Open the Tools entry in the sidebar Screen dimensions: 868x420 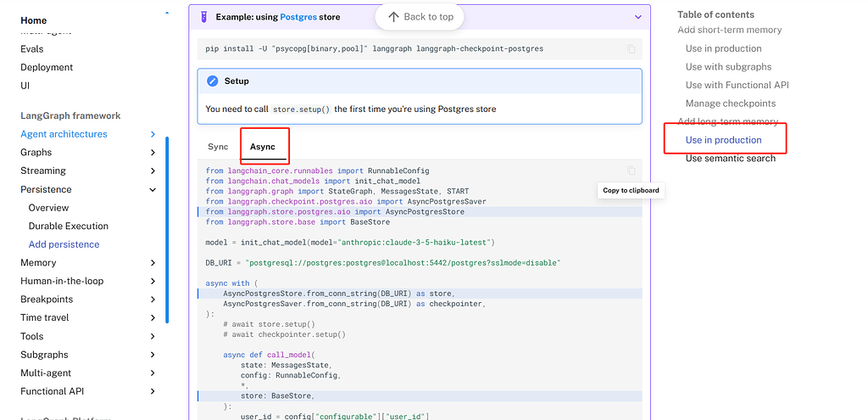tap(31, 336)
